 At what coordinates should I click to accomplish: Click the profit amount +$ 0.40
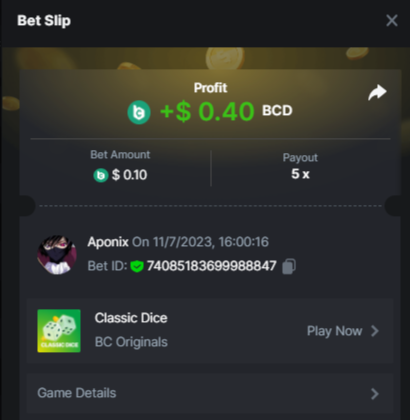[x=207, y=111]
